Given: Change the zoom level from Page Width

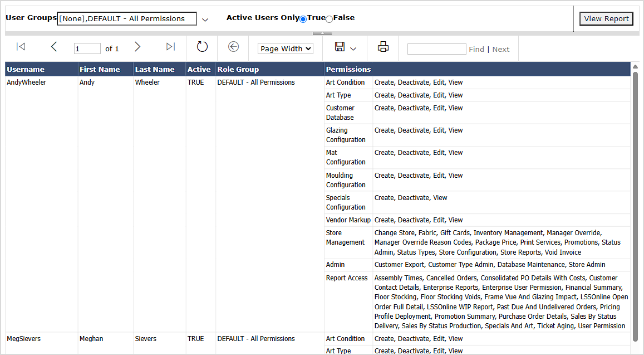Looking at the screenshot, I should pyautogui.click(x=285, y=48).
